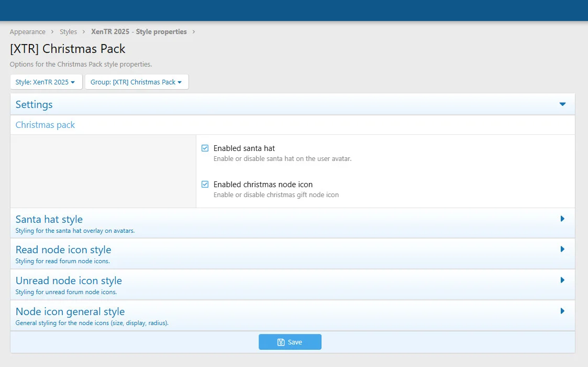Open the Style: XenTR 2025 dropdown
This screenshot has height=367, width=588.
coord(46,82)
